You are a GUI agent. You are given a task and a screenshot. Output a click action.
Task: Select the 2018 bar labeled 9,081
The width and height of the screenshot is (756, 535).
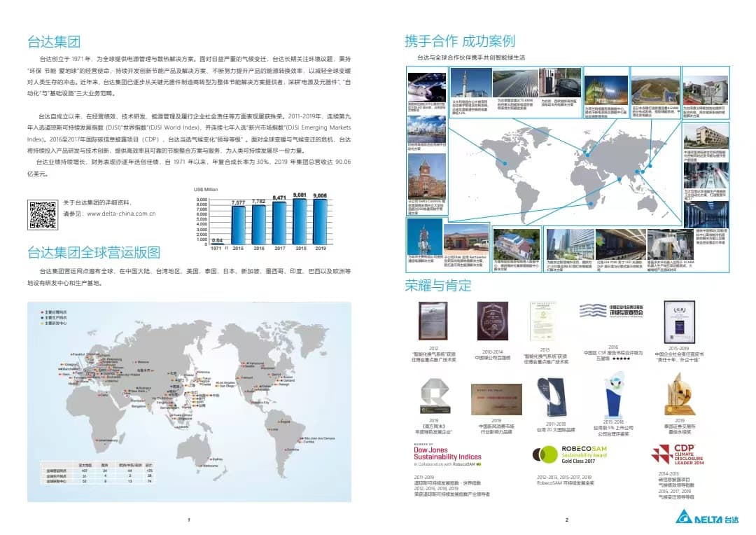coord(300,221)
